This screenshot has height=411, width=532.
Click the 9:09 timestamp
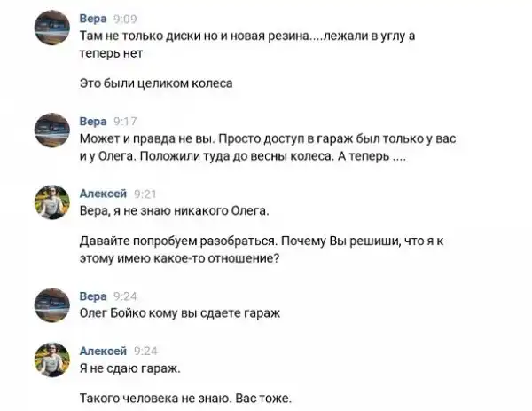coord(126,17)
